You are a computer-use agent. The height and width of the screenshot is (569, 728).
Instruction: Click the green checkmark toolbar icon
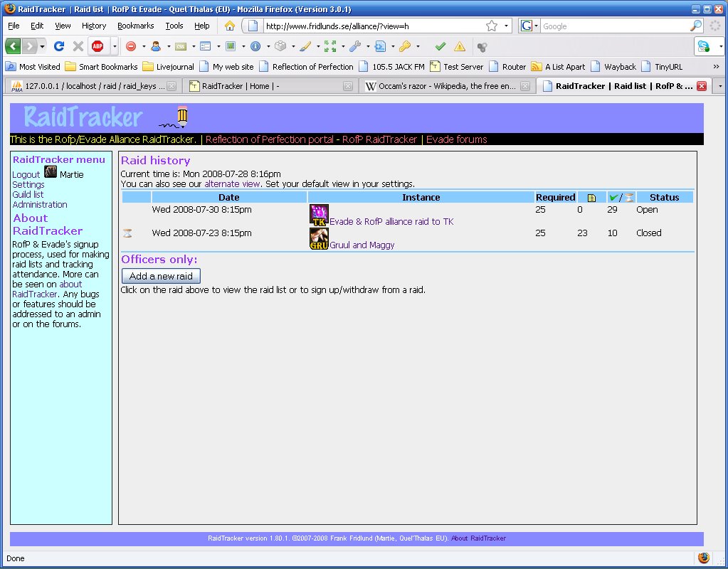441,46
